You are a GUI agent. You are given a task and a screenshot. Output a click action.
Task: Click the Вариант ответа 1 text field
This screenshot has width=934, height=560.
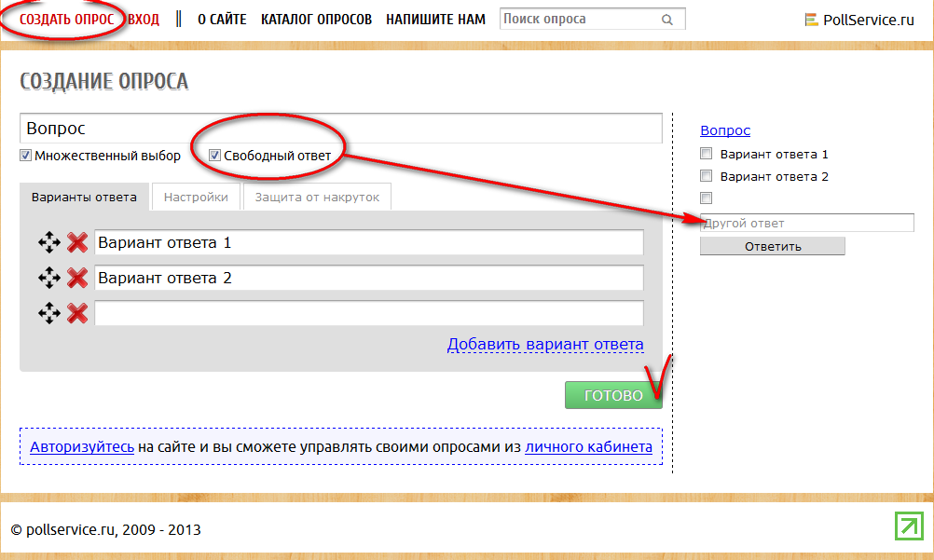pos(369,242)
